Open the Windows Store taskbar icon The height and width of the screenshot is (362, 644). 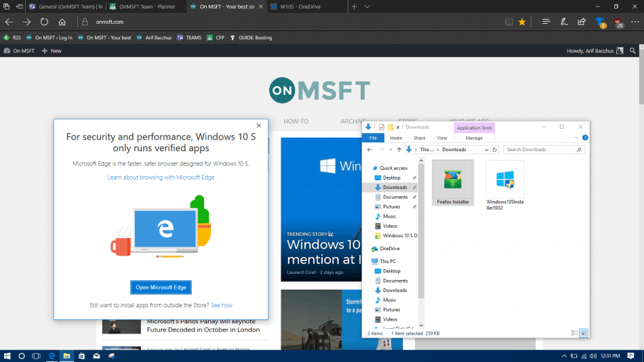coord(81,356)
